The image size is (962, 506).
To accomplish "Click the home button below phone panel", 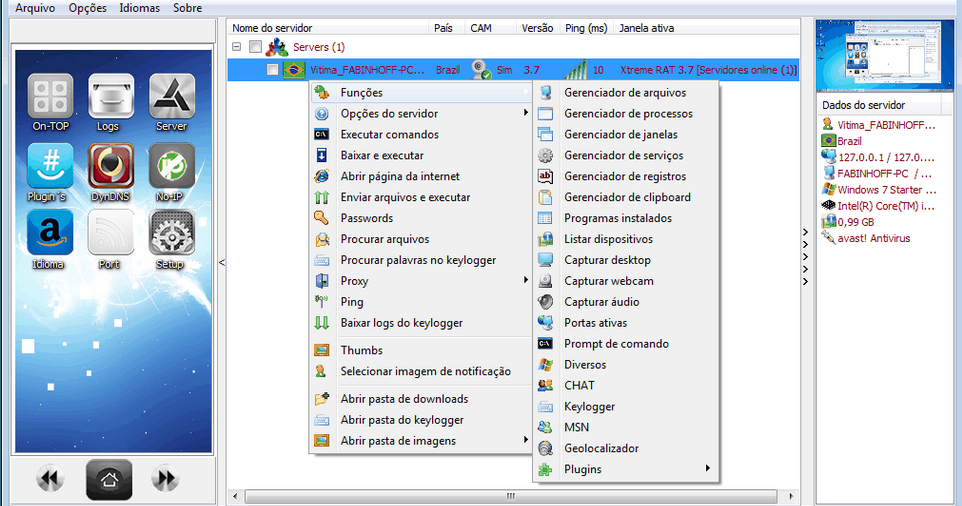I will pyautogui.click(x=109, y=479).
